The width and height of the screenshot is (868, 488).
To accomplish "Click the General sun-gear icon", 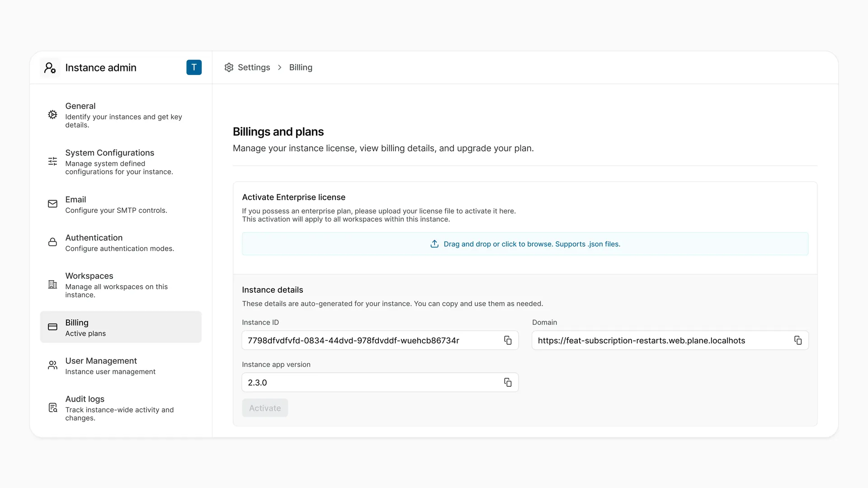I will pyautogui.click(x=53, y=115).
